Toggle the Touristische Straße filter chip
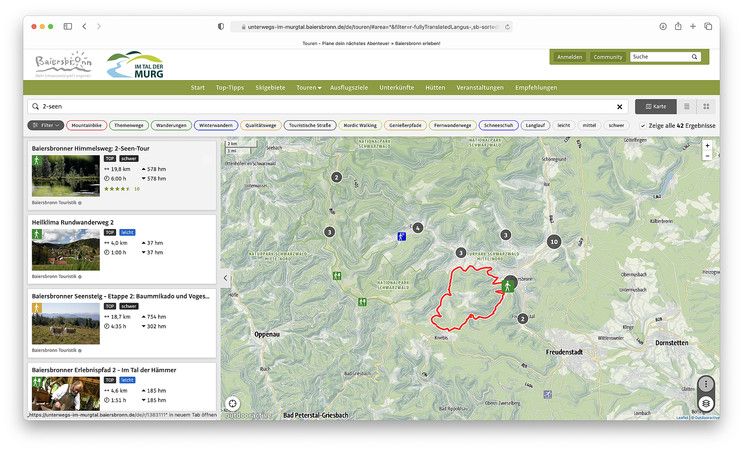 pyautogui.click(x=310, y=126)
